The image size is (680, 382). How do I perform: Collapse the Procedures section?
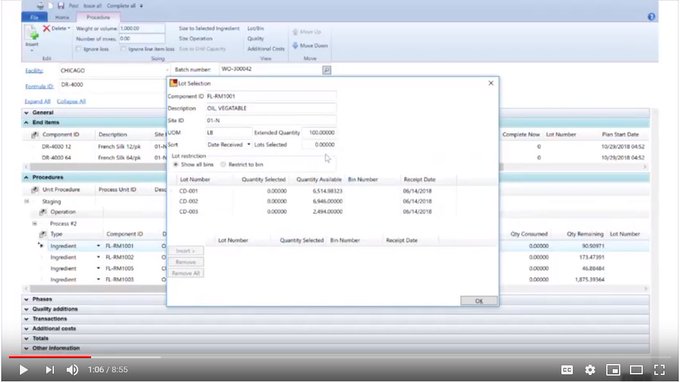pos(26,177)
